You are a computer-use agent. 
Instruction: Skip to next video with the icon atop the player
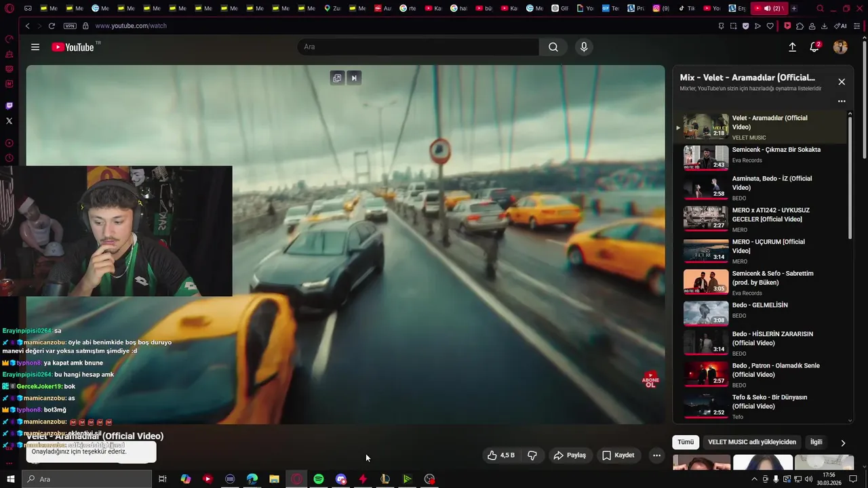(353, 78)
